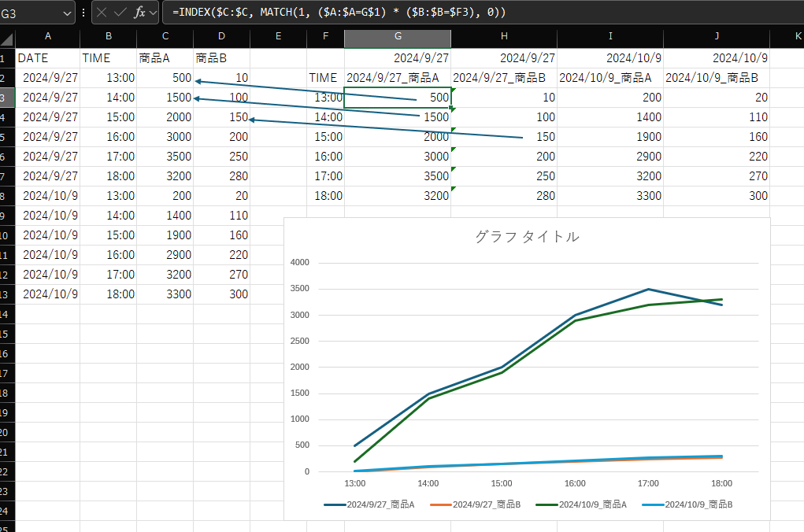Select column J header
Viewport: 804px width, 532px height.
[x=717, y=36]
